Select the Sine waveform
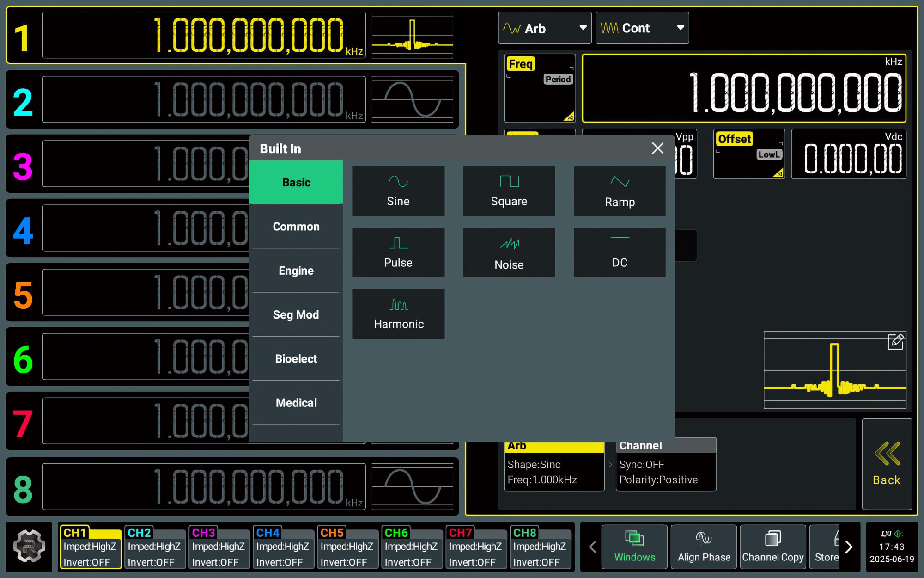This screenshot has height=578, width=924. pyautogui.click(x=398, y=191)
